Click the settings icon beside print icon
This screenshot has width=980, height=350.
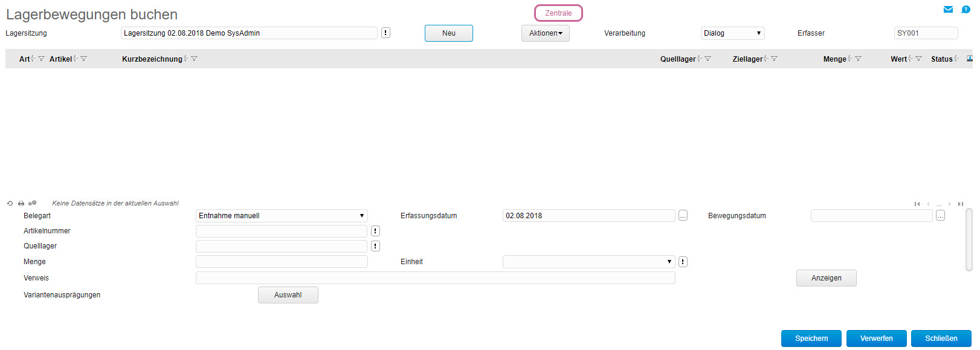pos(33,203)
